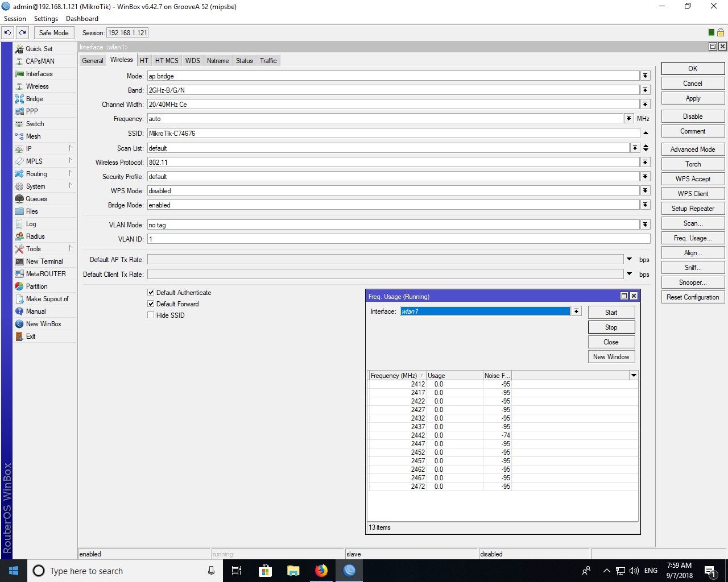Click the Apply button
Viewport: 728px width, 582px height.
(x=693, y=98)
